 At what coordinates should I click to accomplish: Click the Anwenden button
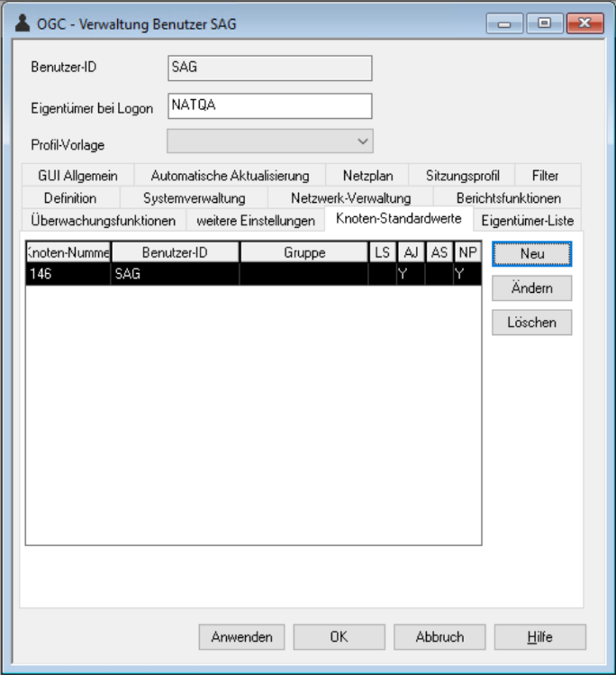point(241,636)
